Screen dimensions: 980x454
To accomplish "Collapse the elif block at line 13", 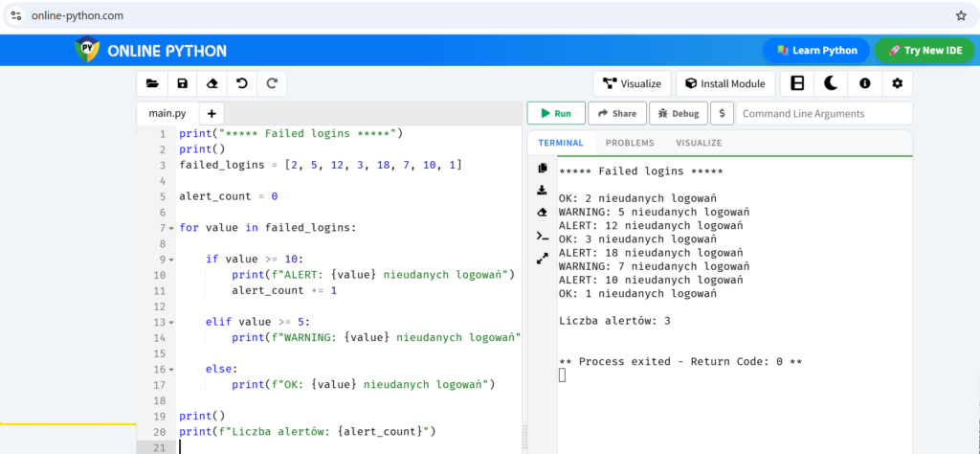I will pos(172,323).
